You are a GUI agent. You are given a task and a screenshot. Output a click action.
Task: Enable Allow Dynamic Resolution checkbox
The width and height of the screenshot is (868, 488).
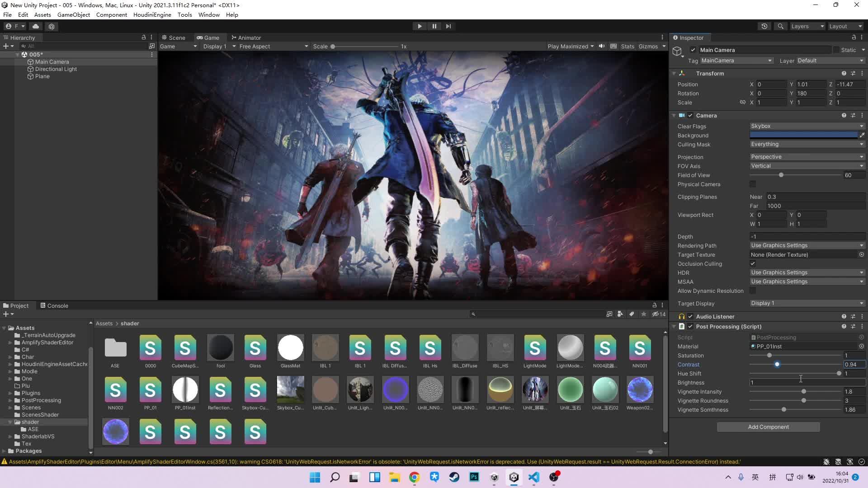click(x=753, y=291)
